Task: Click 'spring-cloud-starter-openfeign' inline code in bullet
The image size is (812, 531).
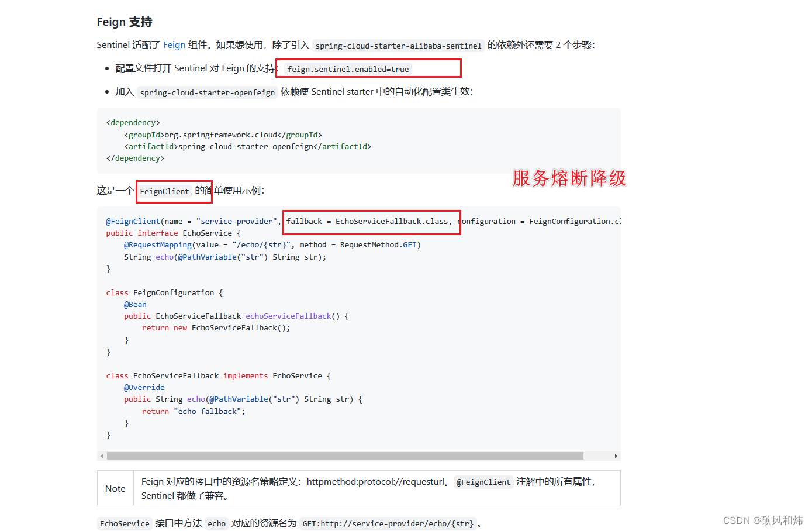Action: tap(208, 92)
